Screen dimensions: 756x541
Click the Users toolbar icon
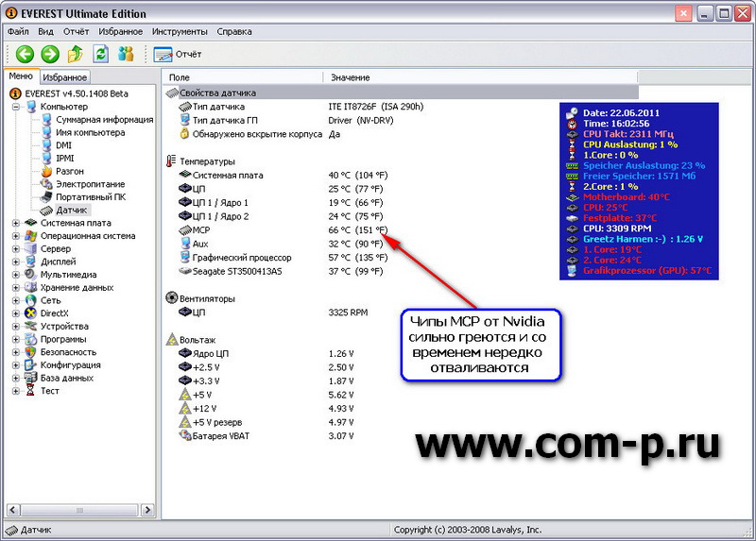[x=126, y=54]
